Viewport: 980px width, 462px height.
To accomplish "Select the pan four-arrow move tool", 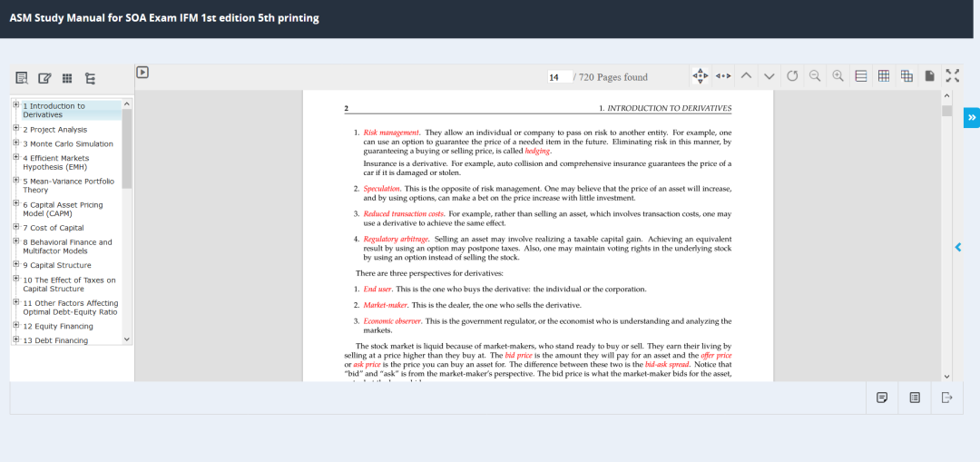I will click(701, 76).
